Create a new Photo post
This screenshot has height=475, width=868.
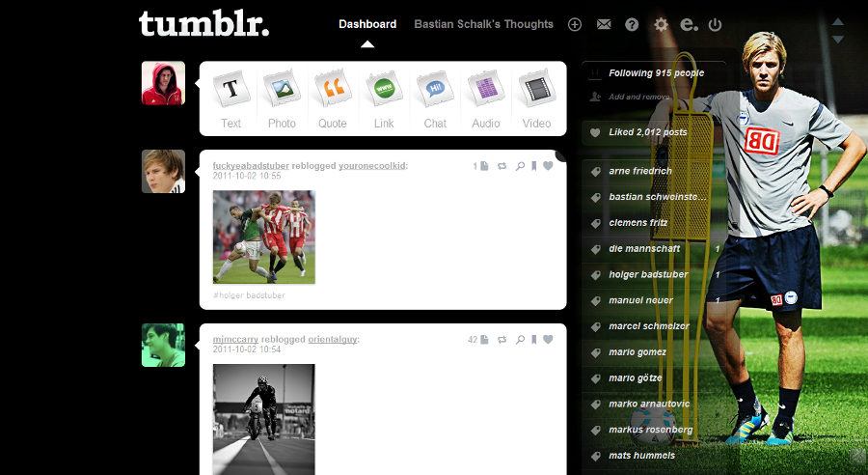tap(282, 99)
